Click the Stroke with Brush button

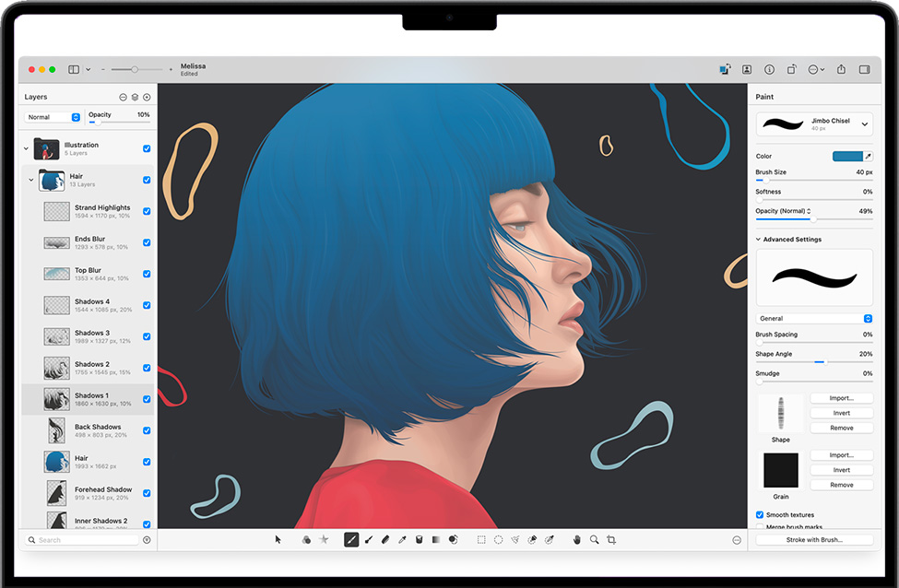(x=814, y=539)
